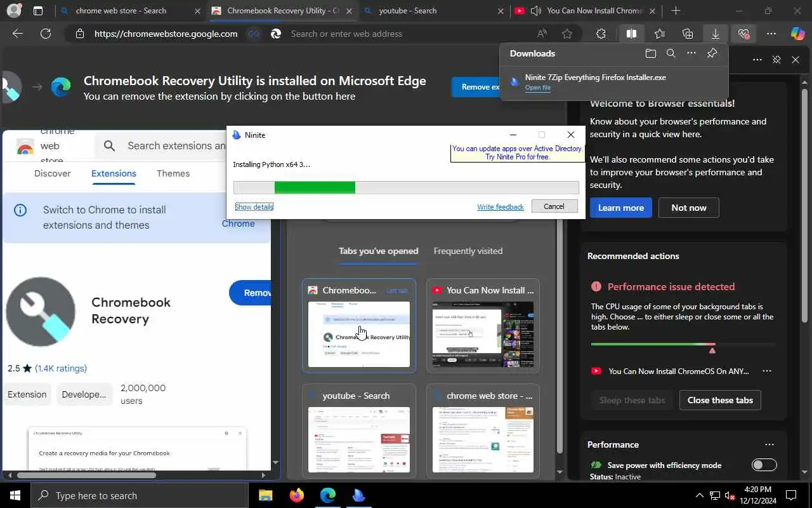Open the Copilot icon
This screenshot has height=508, width=812.
click(x=797, y=34)
